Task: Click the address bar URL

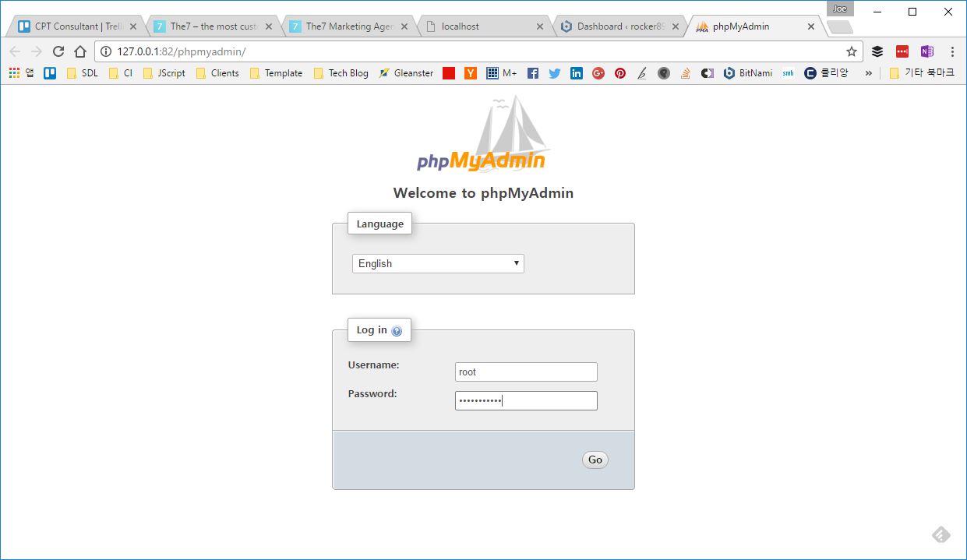Action: click(x=182, y=51)
